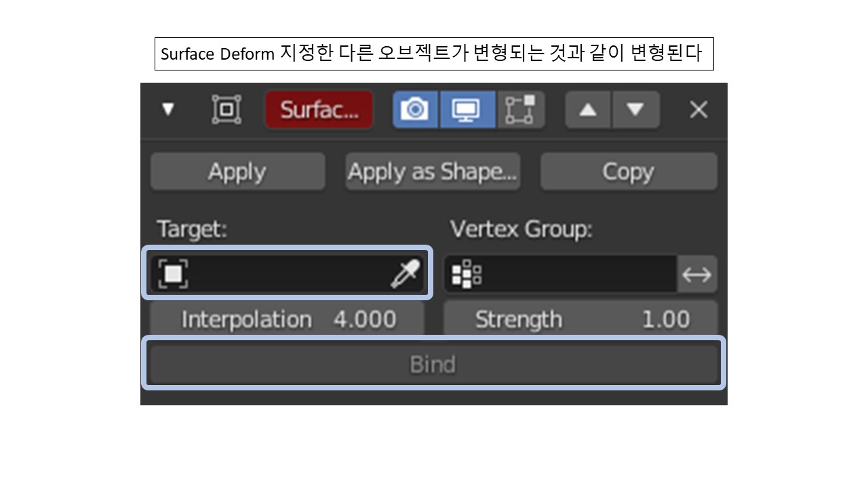Click the camera icon to toggle render visibility
This screenshot has width=868, height=488.
415,109
